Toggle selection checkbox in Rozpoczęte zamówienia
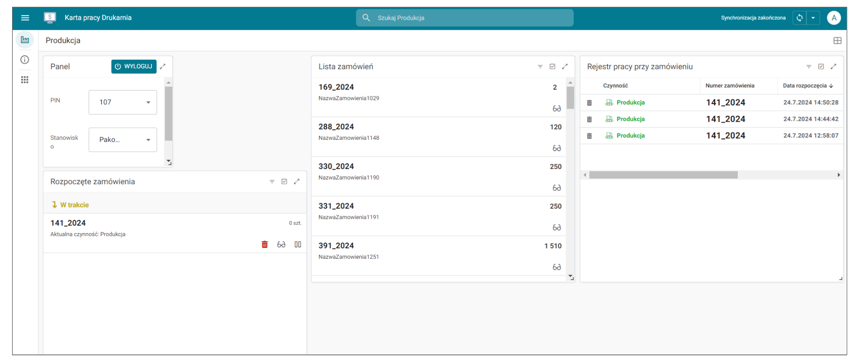Viewport: 868px width, 362px height. click(284, 181)
